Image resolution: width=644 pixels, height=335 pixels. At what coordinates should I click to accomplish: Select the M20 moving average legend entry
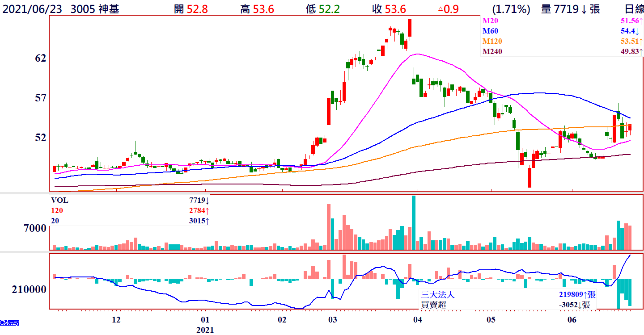pos(490,21)
